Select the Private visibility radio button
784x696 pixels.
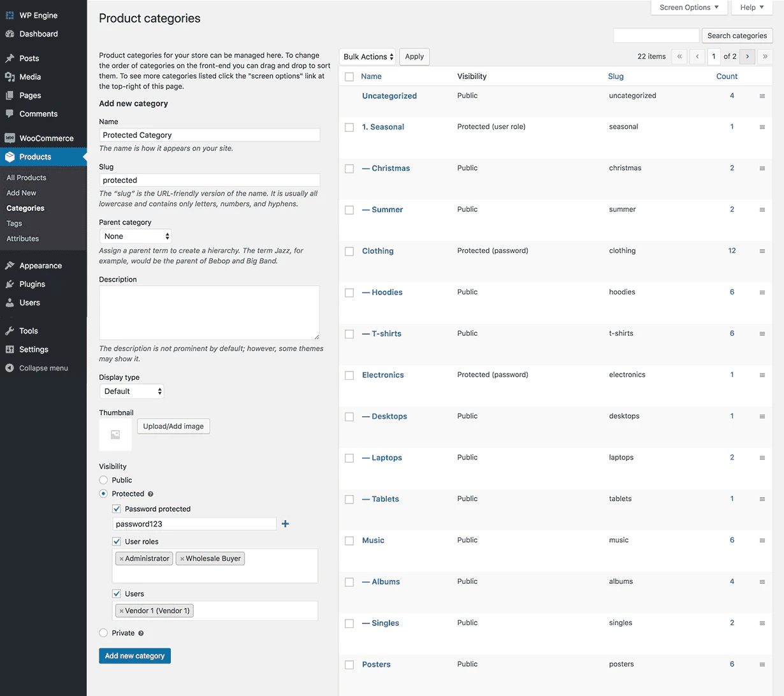[x=103, y=633]
